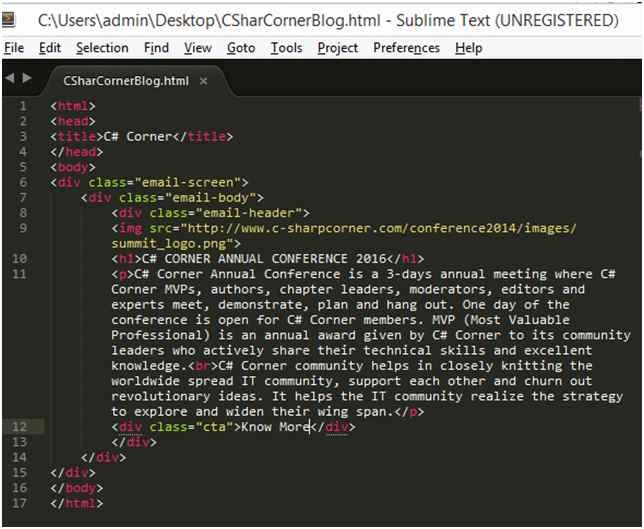
Task: Click the "email-body" class value
Action: [211, 198]
